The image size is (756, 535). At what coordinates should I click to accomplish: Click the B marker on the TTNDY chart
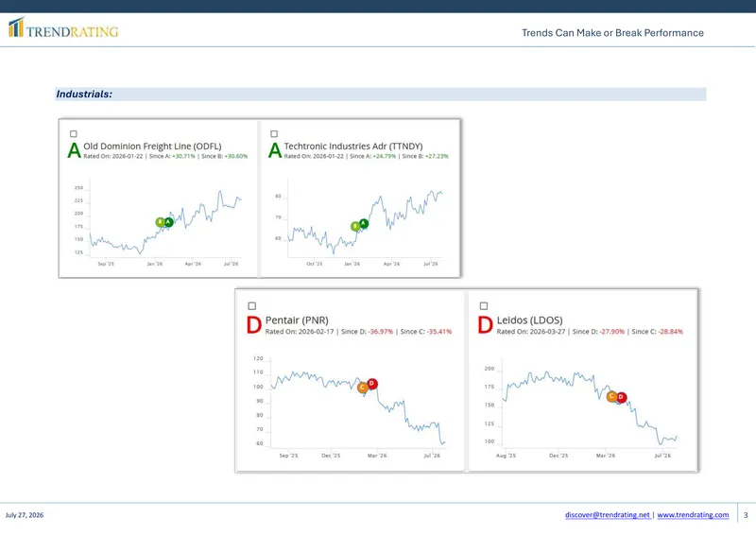point(355,226)
